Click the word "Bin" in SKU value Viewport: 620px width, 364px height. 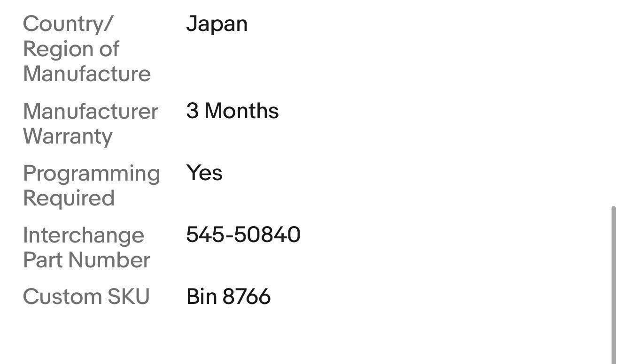(201, 297)
